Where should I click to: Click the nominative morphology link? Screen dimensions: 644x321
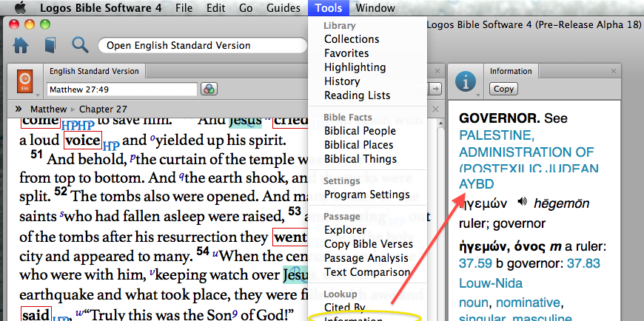point(528,303)
